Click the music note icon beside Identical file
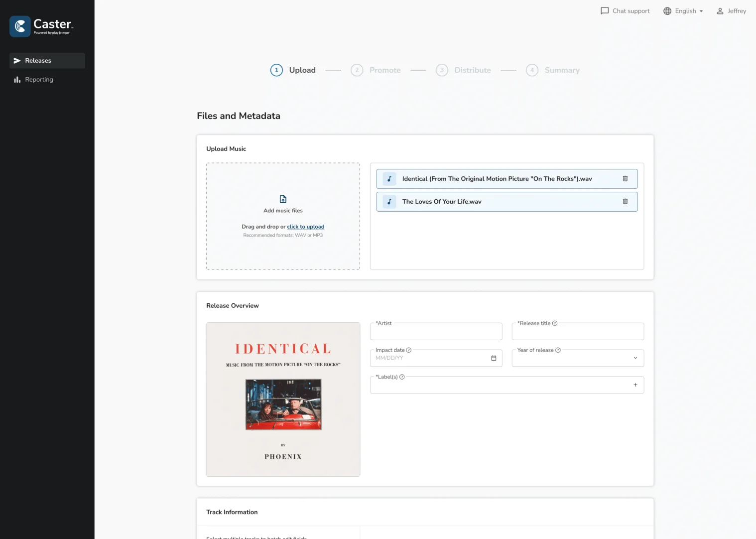The height and width of the screenshot is (539, 756). click(x=389, y=178)
